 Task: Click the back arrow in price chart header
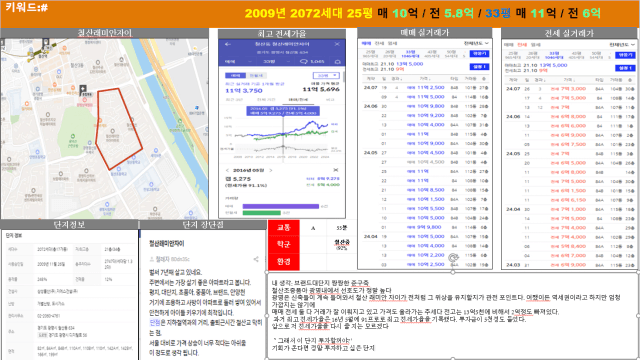point(228,44)
